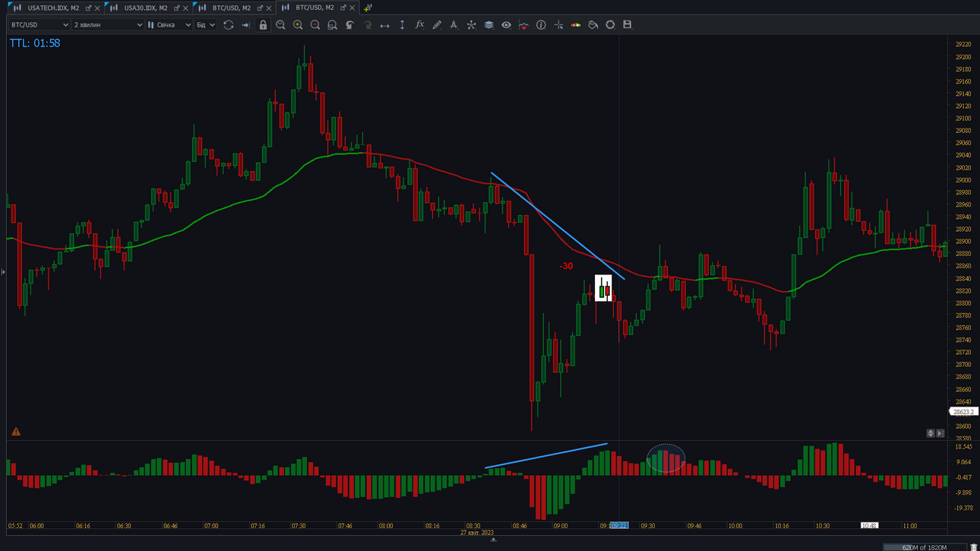Screen dimensions: 980x551
Task: Redo the last chart action
Action: coord(367,25)
